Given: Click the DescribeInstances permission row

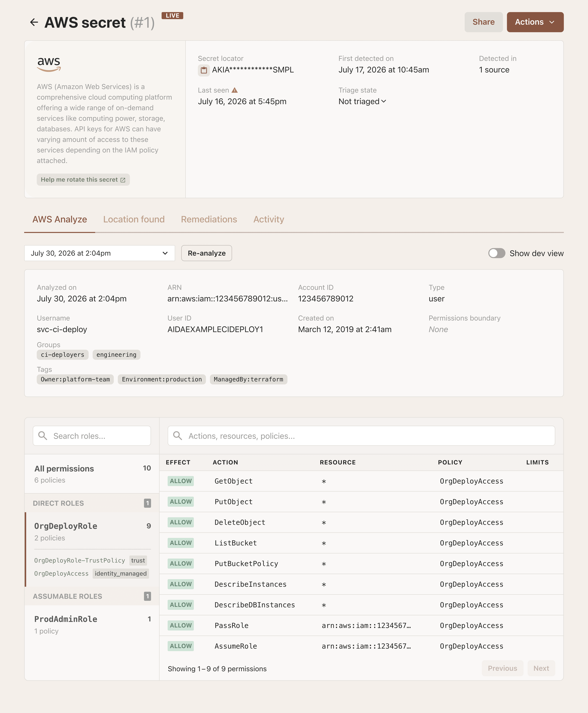Looking at the screenshot, I should click(x=361, y=584).
